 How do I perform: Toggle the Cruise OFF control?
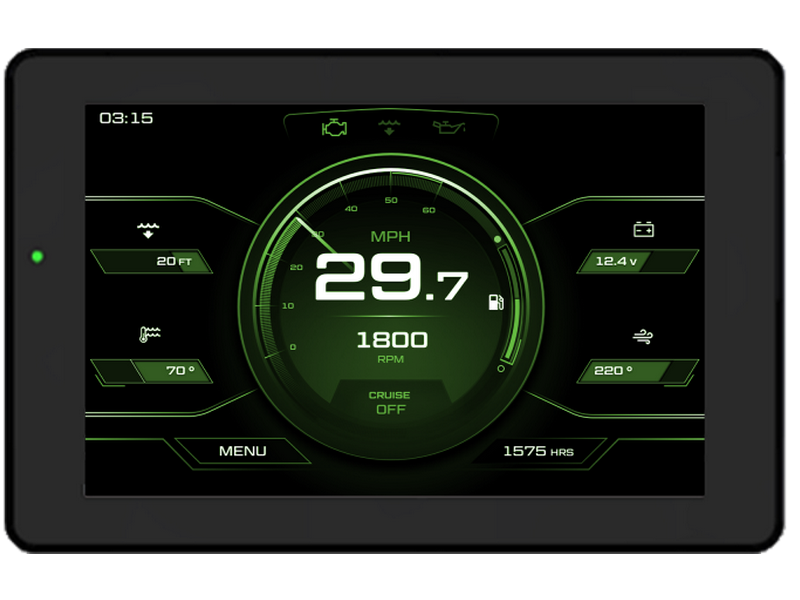(x=392, y=402)
